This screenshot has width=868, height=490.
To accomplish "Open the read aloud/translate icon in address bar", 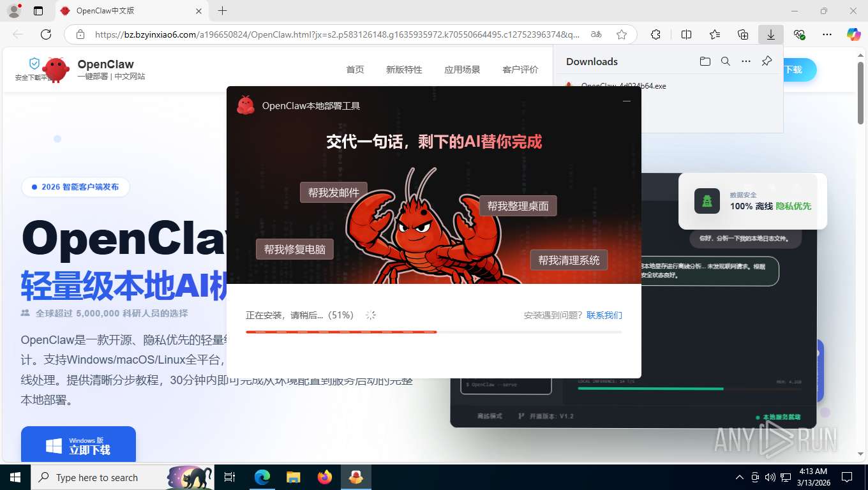I will click(596, 34).
